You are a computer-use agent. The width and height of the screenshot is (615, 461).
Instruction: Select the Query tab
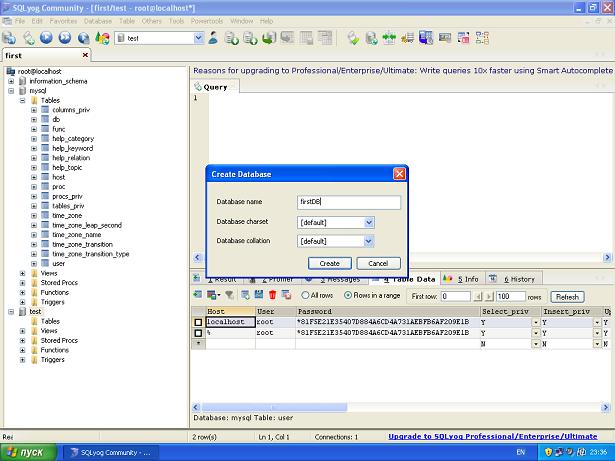(215, 87)
